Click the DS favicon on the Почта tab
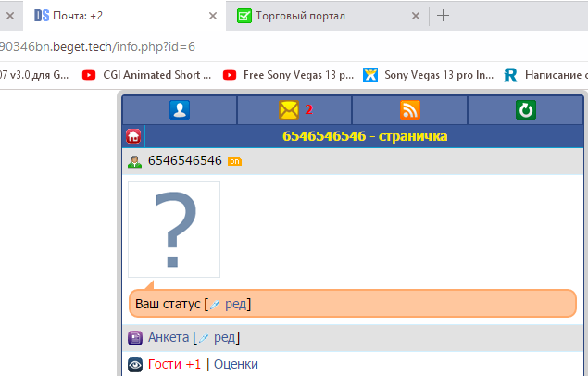The height and width of the screenshot is (376, 588). pyautogui.click(x=42, y=16)
